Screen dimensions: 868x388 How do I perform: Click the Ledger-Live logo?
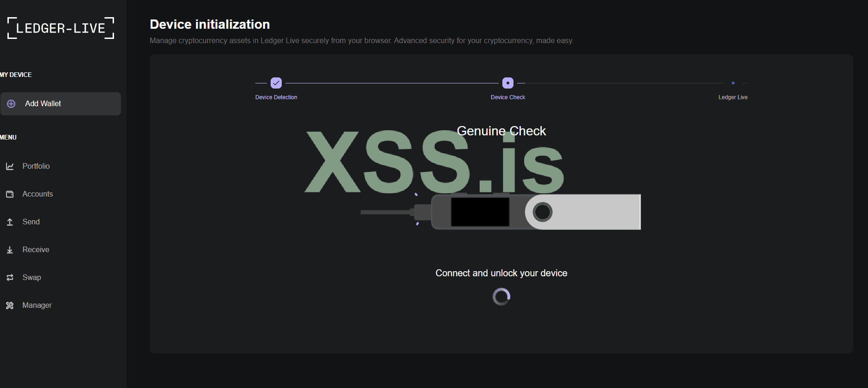tap(61, 28)
